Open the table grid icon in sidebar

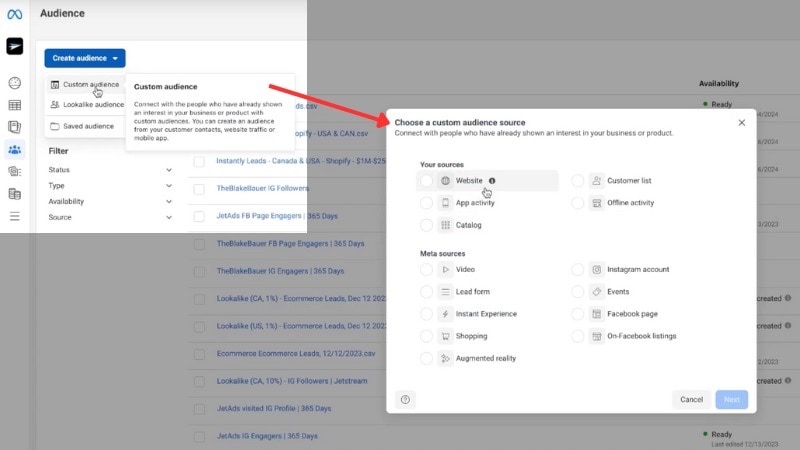point(15,105)
